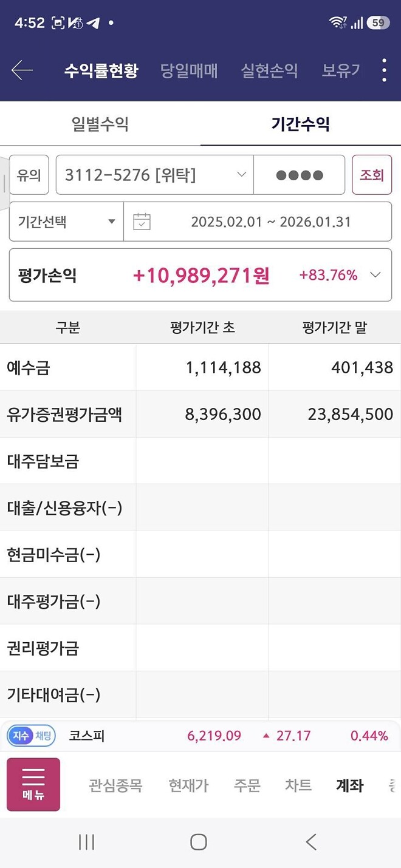This screenshot has height=868, width=401.
Task: Tap the 유의 indicator button
Action: (29, 175)
